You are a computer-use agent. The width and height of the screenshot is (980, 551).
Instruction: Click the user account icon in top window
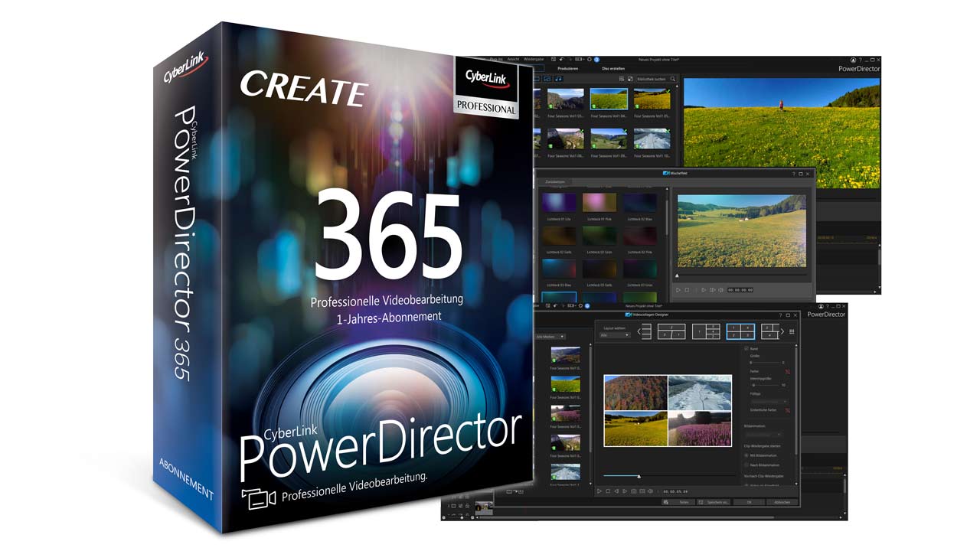[853, 60]
